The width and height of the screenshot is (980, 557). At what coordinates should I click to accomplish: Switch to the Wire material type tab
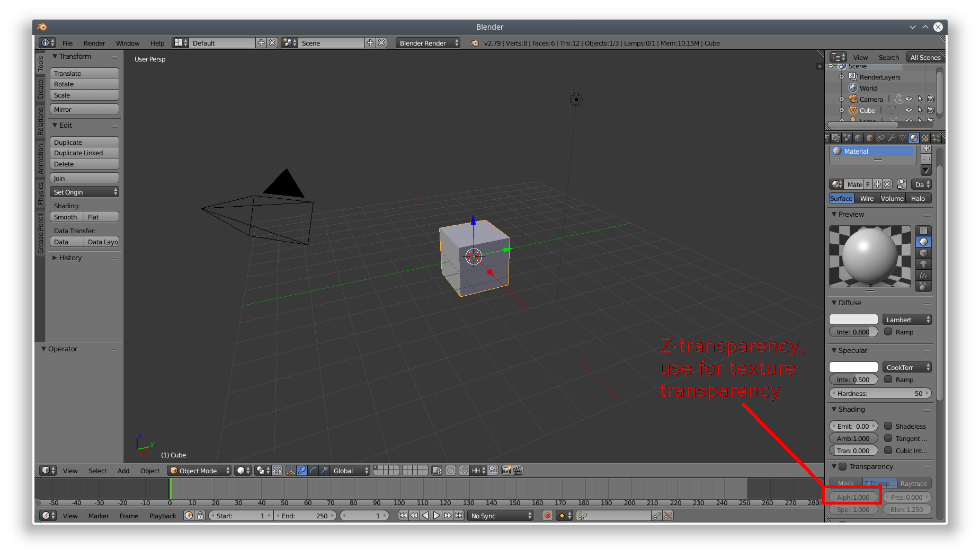tap(867, 198)
